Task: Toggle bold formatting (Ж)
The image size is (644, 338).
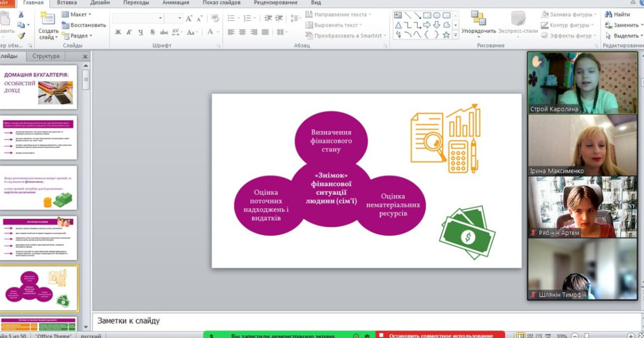Action: (x=118, y=32)
